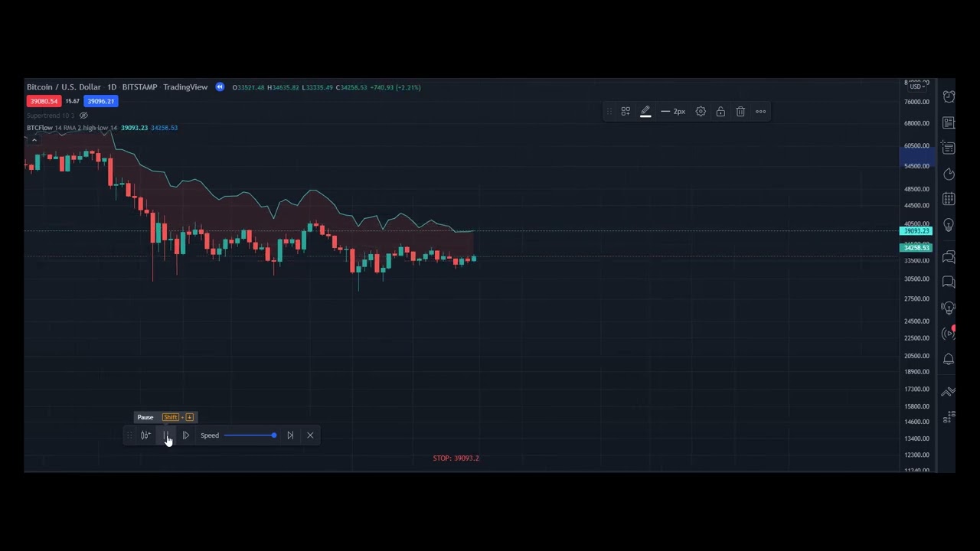
Task: Open the DOM ladder icon
Action: [949, 417]
